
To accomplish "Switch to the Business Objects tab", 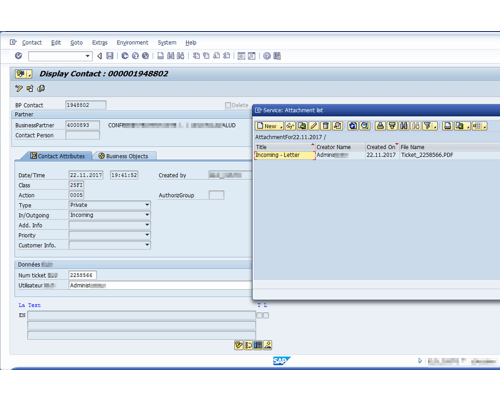I will [123, 156].
